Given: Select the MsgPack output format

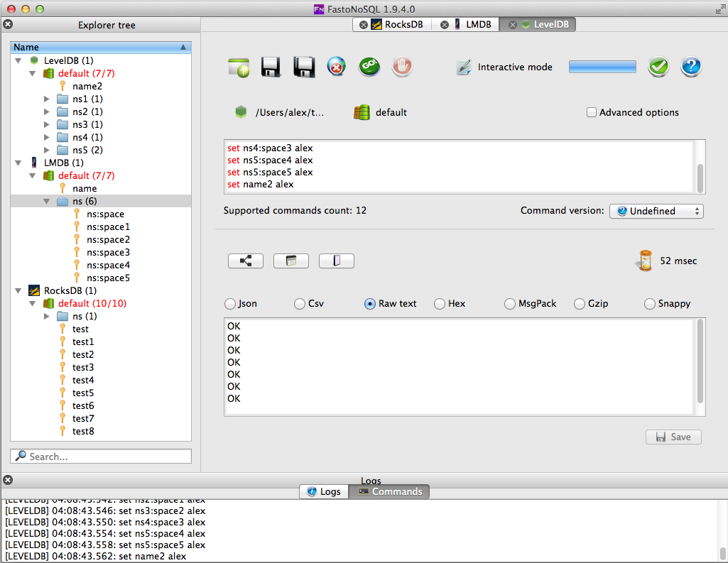Looking at the screenshot, I should (509, 304).
